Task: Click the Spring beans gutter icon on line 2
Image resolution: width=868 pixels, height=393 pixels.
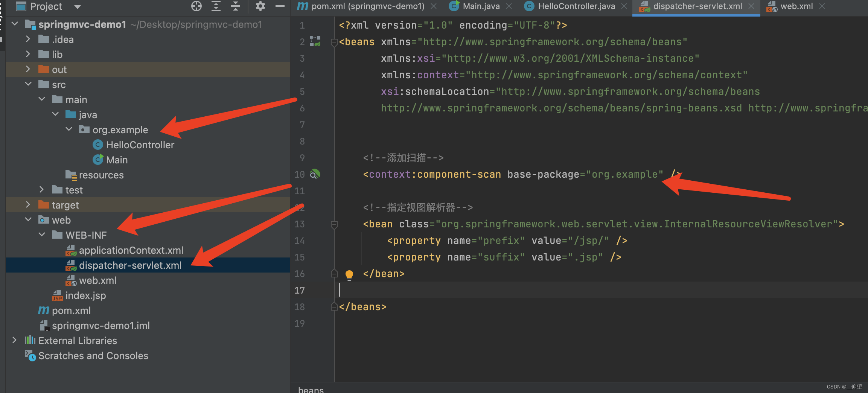Action: point(315,41)
